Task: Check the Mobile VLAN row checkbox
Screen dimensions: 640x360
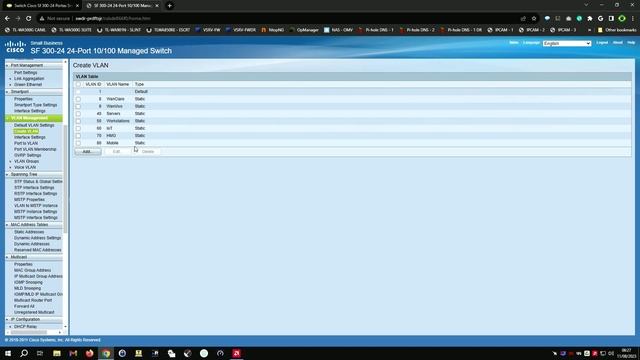Action: click(x=78, y=143)
